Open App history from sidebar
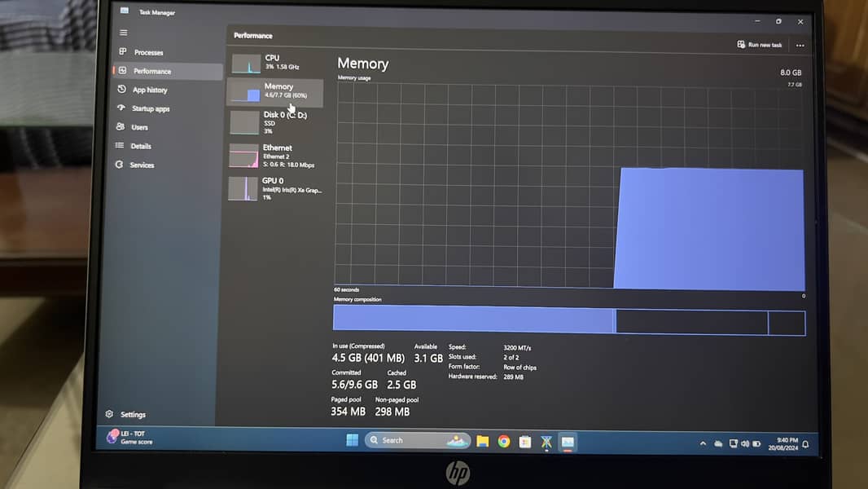The image size is (868, 489). pyautogui.click(x=149, y=90)
